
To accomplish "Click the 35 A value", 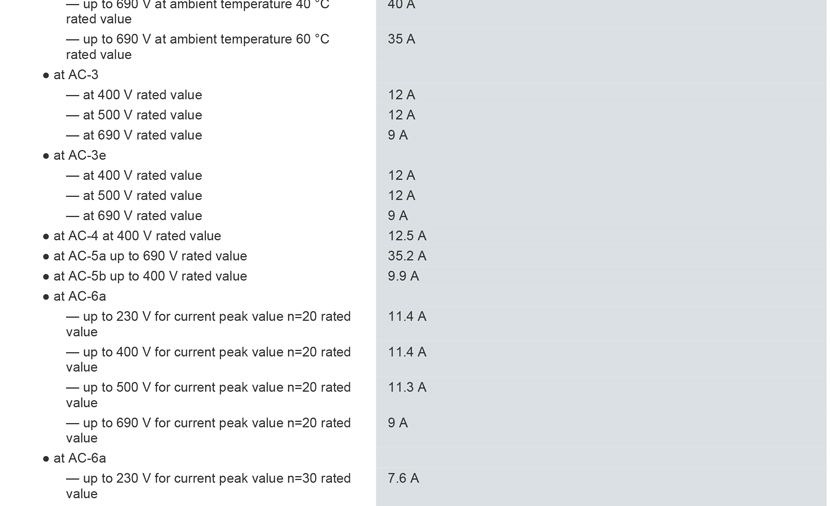I will 401,39.
